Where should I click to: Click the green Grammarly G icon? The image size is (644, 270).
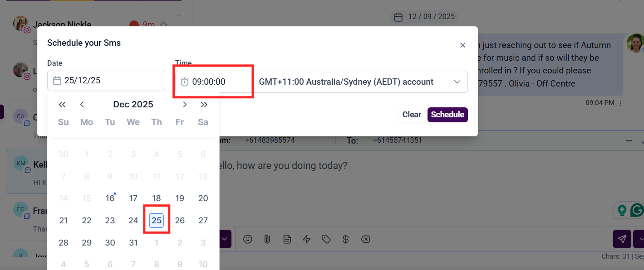coord(637,210)
